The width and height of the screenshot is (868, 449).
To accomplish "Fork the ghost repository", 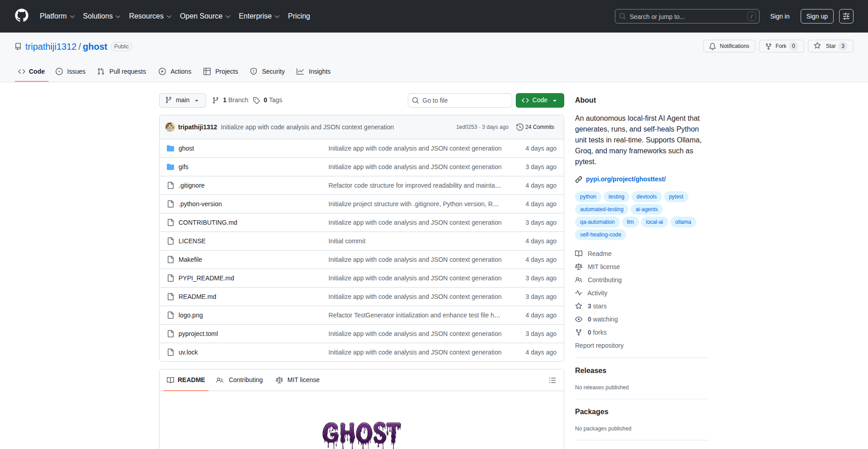I will tap(776, 46).
